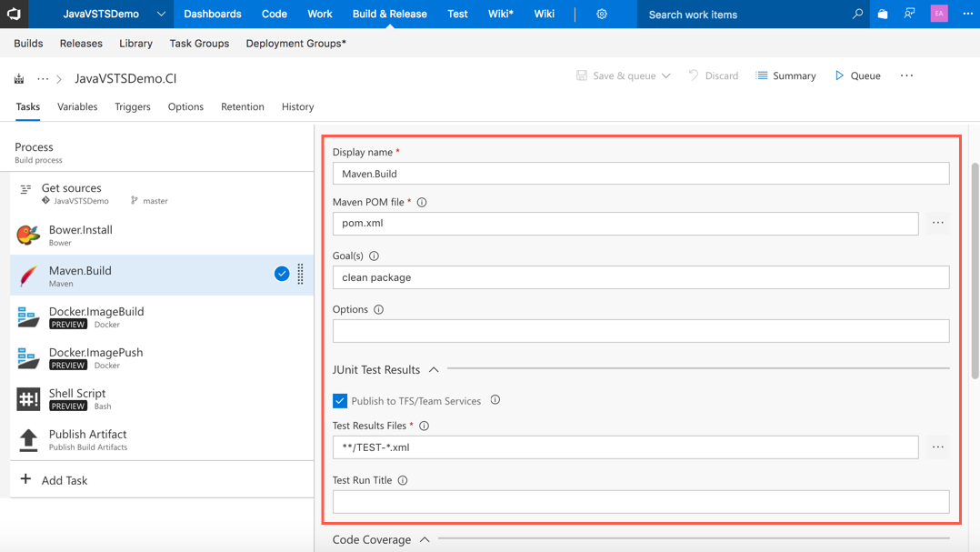Viewport: 980px width, 552px height.
Task: Go to the Library sub-tab
Action: pos(135,43)
